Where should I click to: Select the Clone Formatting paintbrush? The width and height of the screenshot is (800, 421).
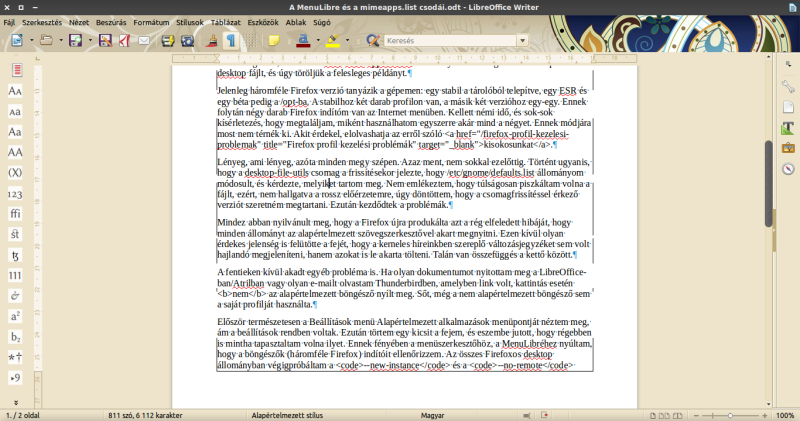(212, 40)
